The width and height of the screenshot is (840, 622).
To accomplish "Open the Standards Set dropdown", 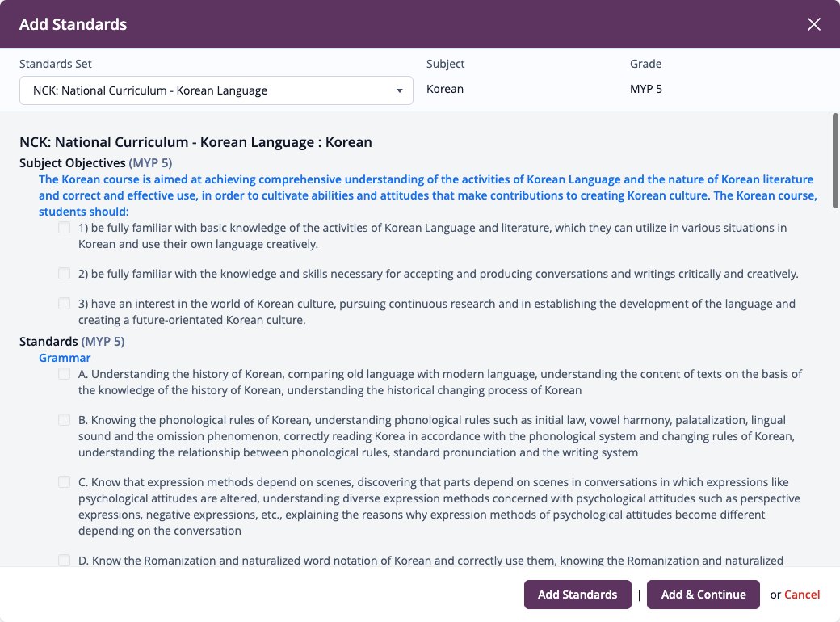I will [216, 90].
